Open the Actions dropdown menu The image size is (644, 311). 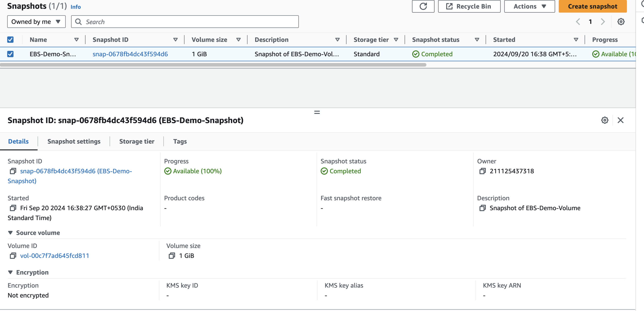coord(529,6)
